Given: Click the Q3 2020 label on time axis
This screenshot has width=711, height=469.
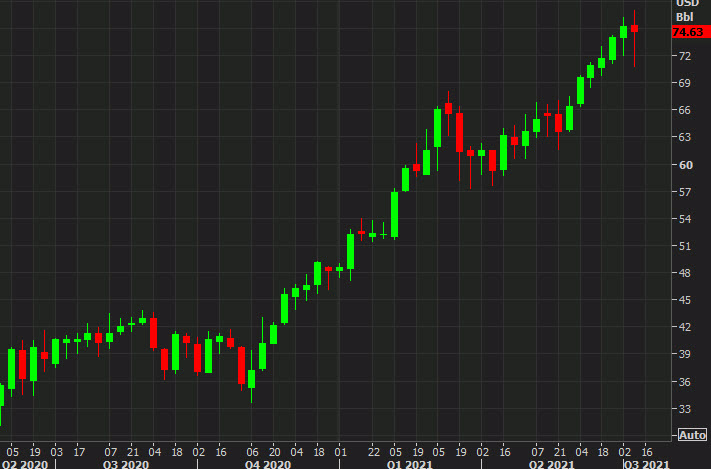Looking at the screenshot, I should [x=127, y=464].
